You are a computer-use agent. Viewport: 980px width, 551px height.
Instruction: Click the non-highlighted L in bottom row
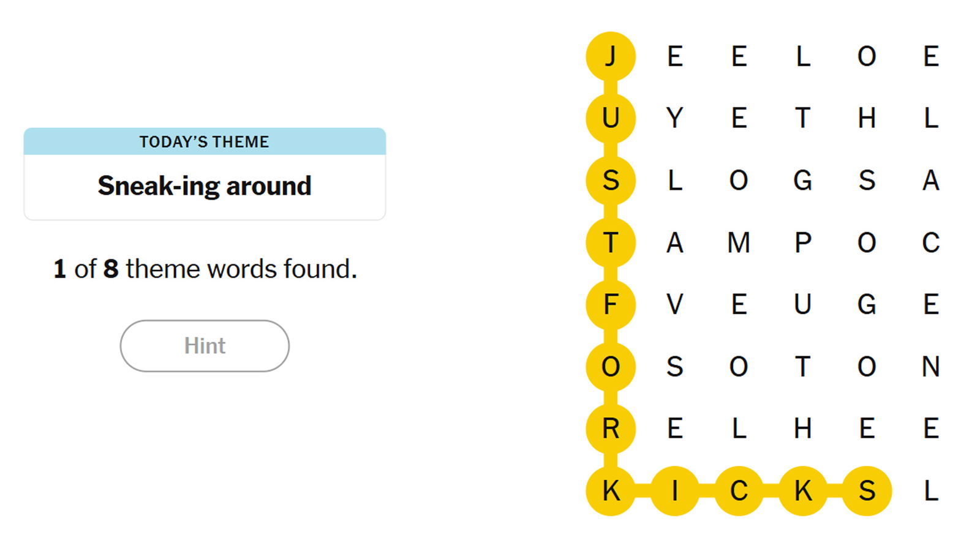[x=930, y=491]
